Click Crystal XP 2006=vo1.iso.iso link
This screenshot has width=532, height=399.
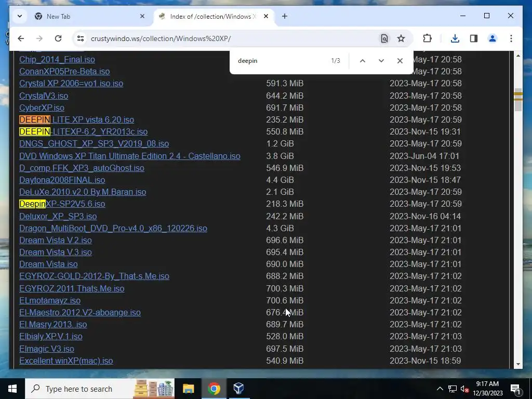(71, 84)
